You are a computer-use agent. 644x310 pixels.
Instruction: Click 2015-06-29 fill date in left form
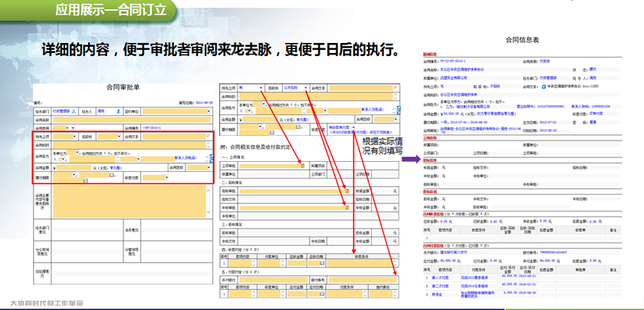point(204,103)
